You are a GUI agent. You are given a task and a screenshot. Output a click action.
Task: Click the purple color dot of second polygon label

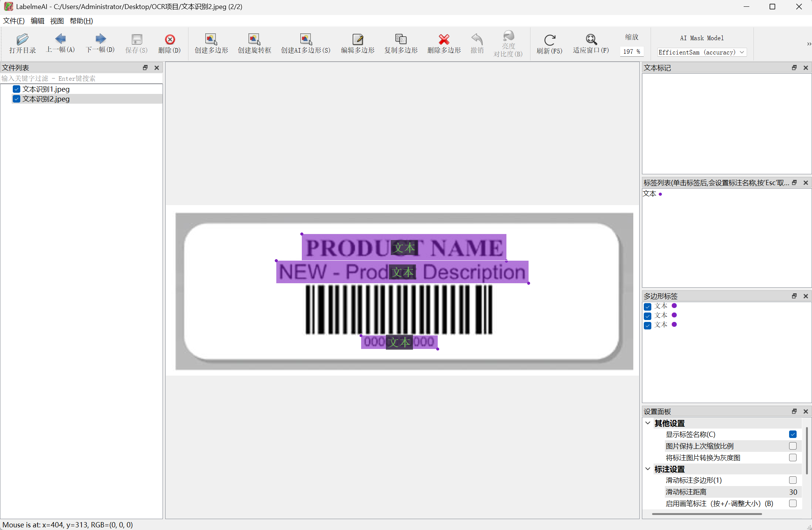click(674, 315)
